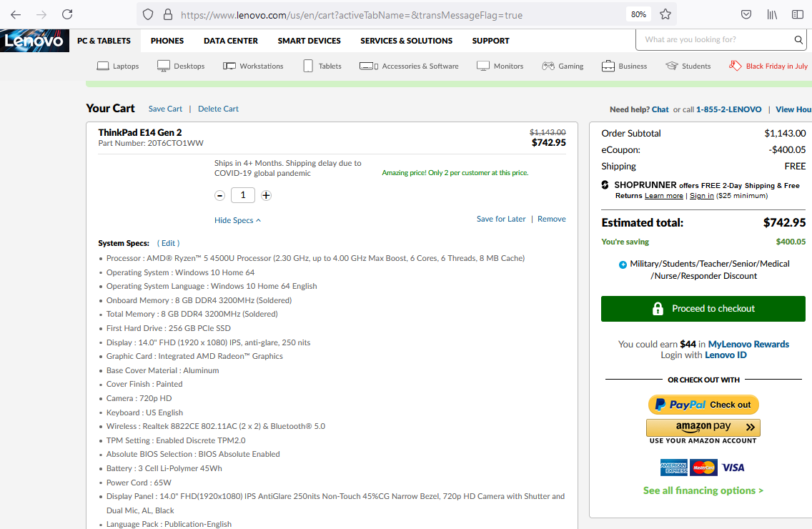This screenshot has width=812, height=529.
Task: Open the Data Center menu
Action: coord(231,41)
